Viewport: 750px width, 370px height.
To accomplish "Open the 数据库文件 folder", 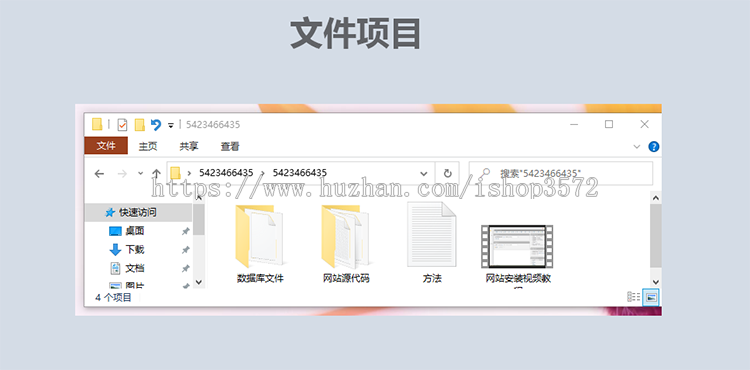I will (260, 243).
